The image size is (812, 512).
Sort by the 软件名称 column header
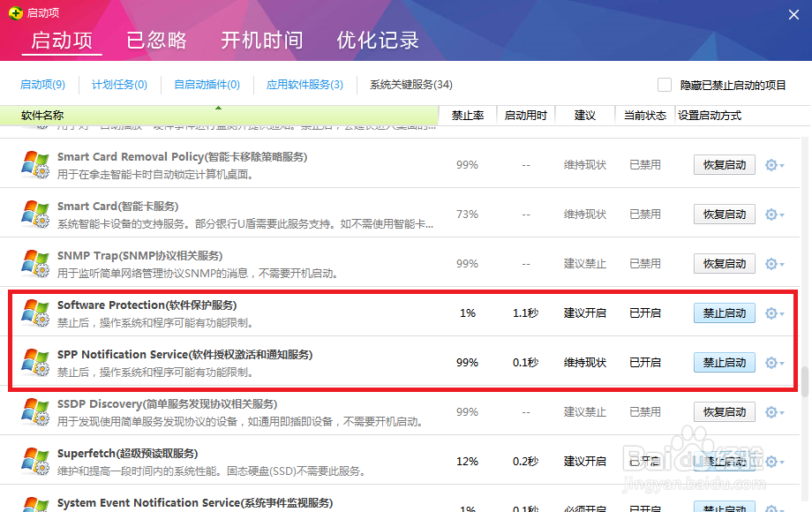tap(219, 116)
